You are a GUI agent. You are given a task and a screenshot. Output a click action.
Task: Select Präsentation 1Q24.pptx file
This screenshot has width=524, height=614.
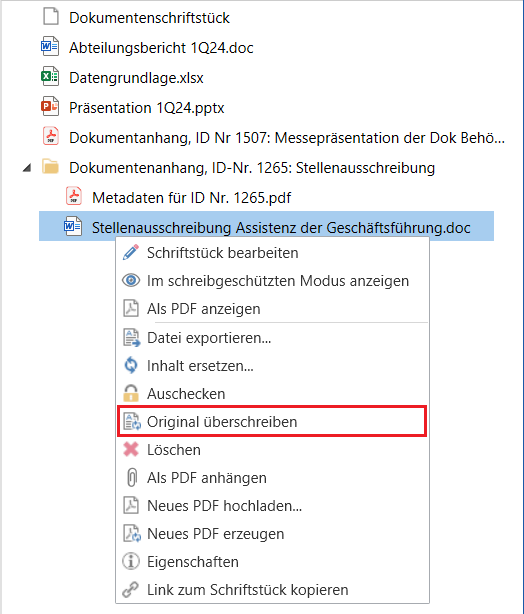(x=146, y=108)
